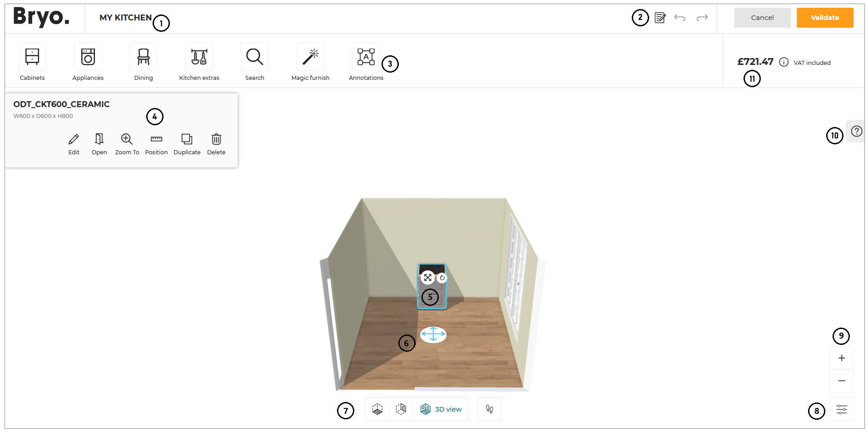Switch to 3D view mode
This screenshot has height=432, width=868.
[441, 409]
